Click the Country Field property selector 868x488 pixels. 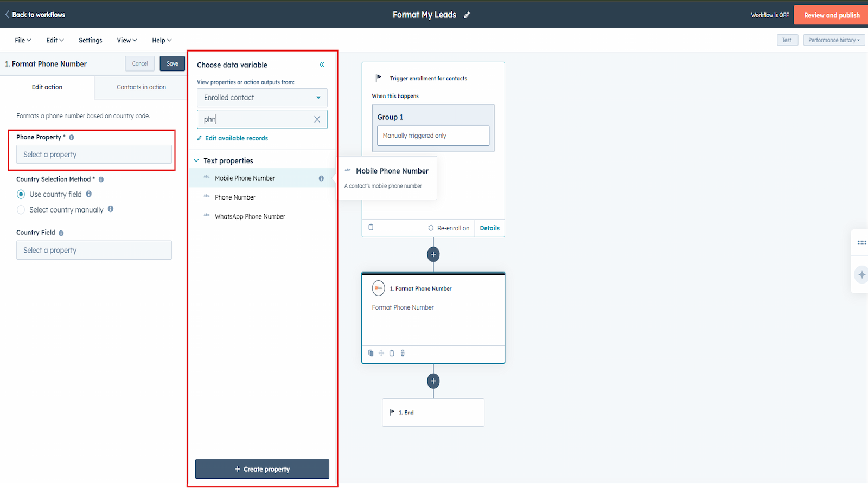94,251
